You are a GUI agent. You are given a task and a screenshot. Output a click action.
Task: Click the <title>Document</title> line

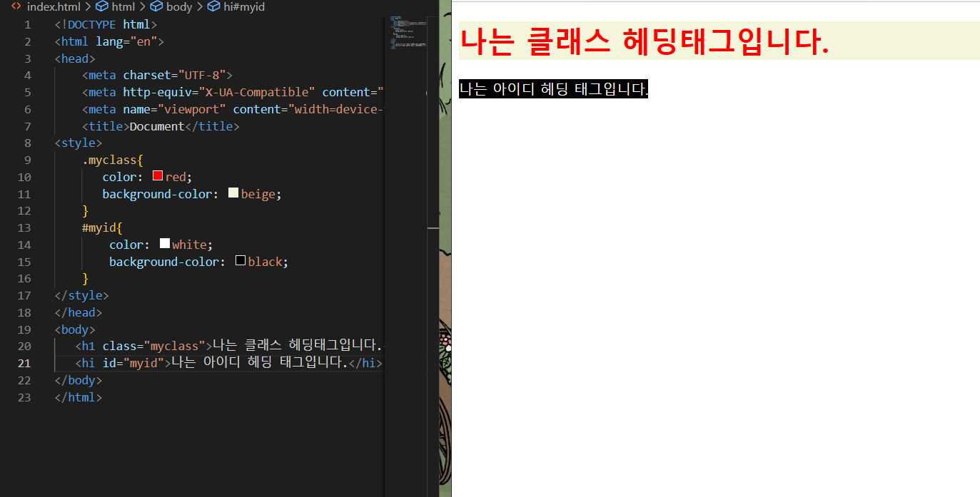point(161,126)
